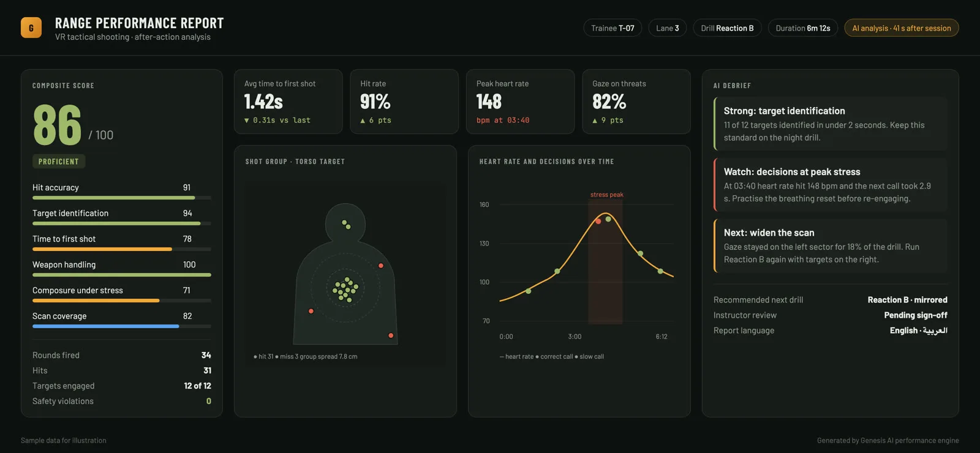Click the Time to first shot score 78
The width and height of the screenshot is (980, 453).
click(187, 239)
